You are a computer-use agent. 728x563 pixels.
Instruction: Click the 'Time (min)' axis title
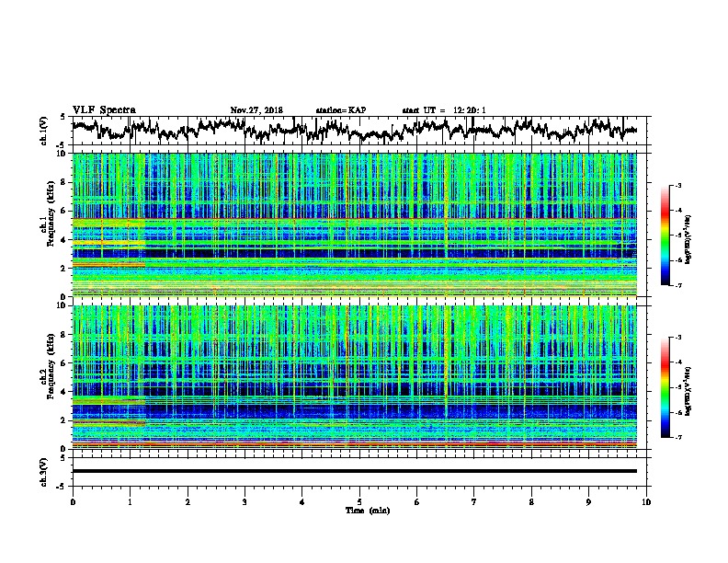pyautogui.click(x=368, y=511)
